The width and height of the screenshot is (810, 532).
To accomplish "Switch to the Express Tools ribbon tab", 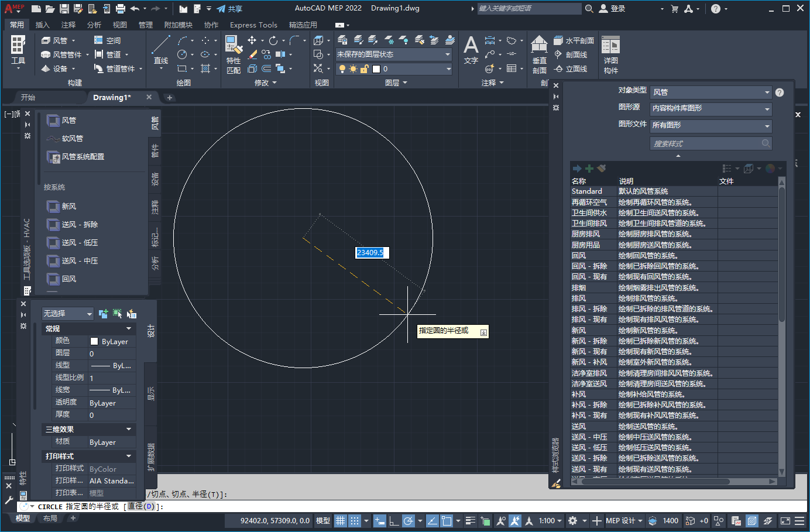I will point(253,25).
